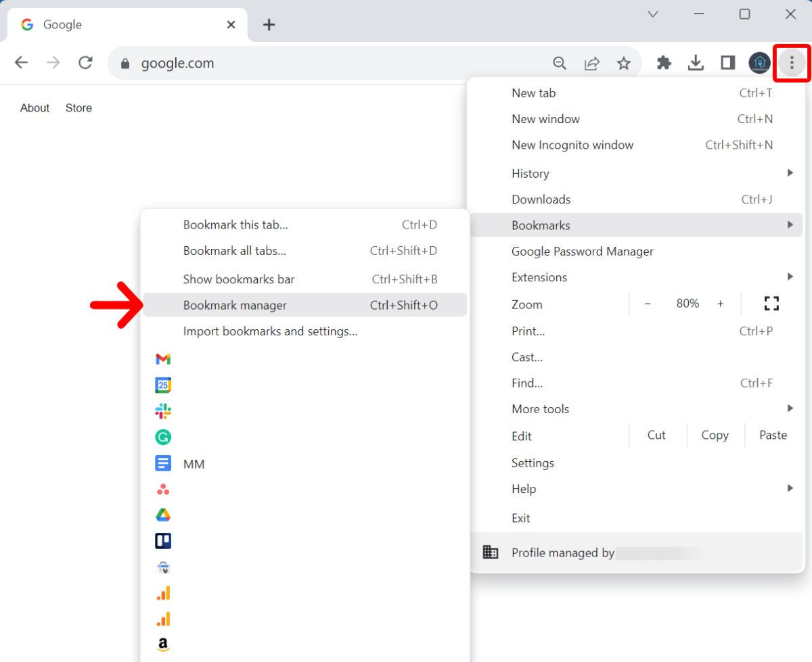Bookmark this page using the star icon
812x662 pixels.
coord(624,62)
